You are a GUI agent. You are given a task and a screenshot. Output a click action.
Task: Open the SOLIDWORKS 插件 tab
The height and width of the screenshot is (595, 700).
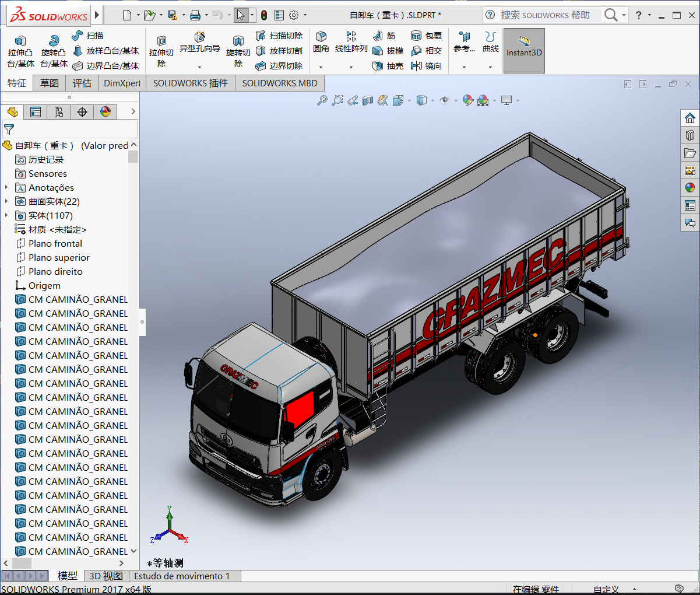pos(191,83)
